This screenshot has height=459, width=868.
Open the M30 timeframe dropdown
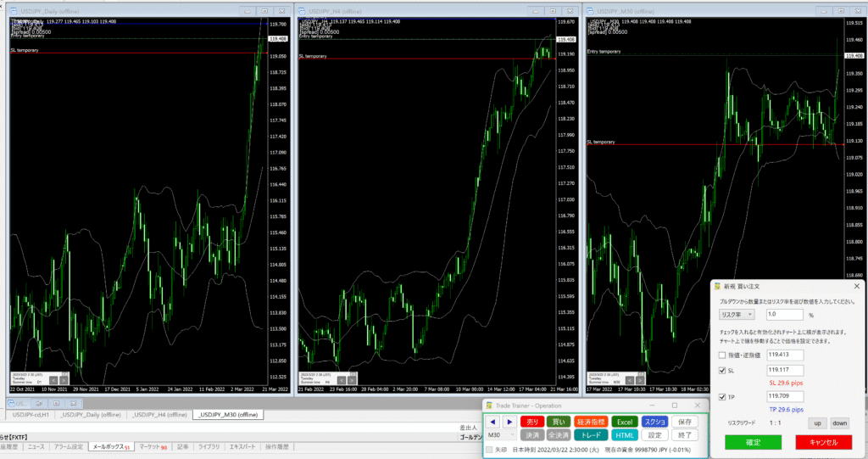click(x=501, y=435)
